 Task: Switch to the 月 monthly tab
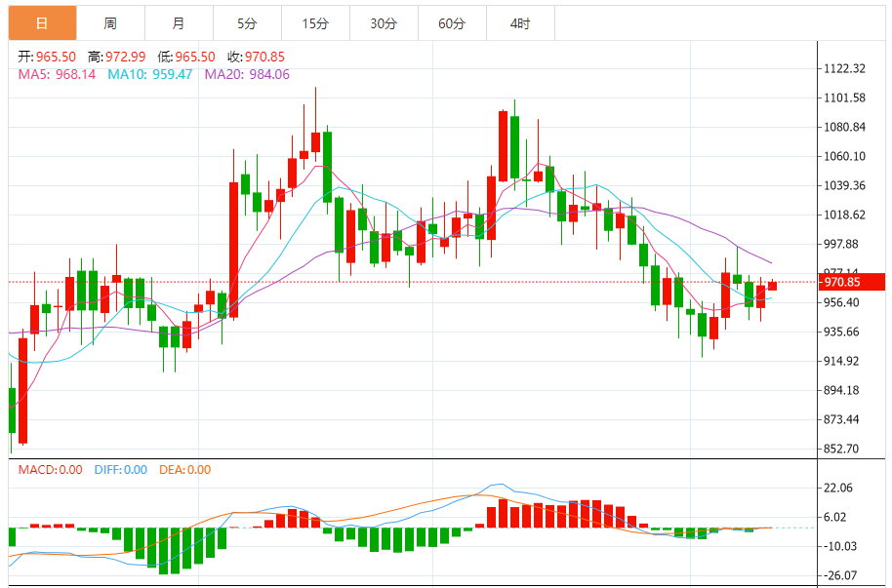179,23
